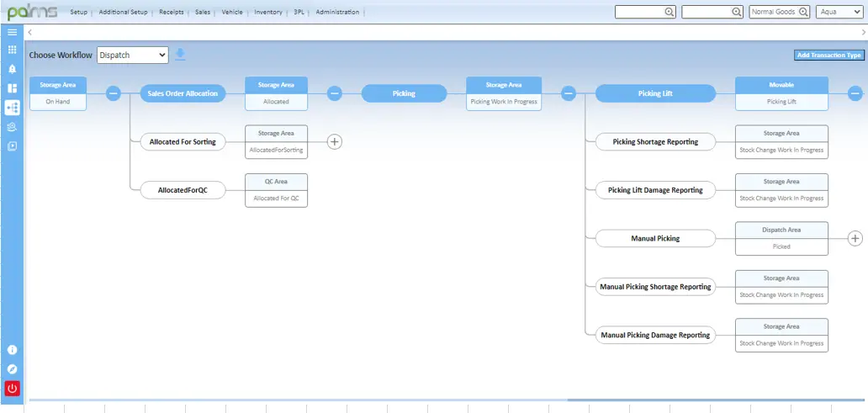Open the notifications bell icon

12,69
